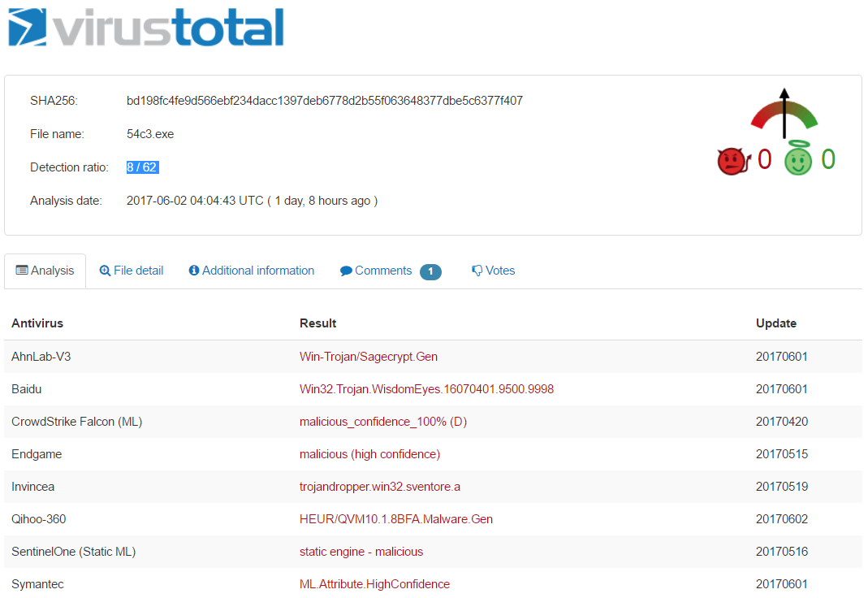Click the Symantec update date 20170601
Screen dimensions: 868x598
click(x=782, y=585)
